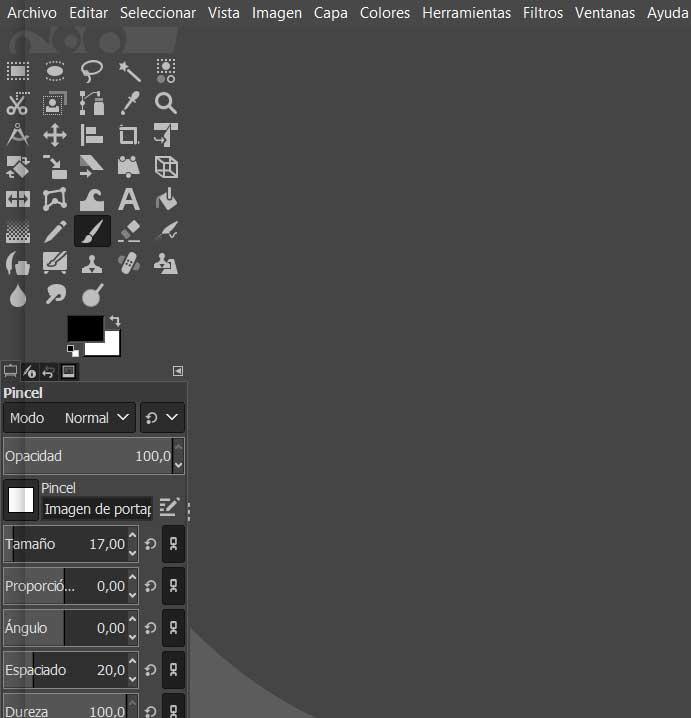This screenshot has height=718, width=691.
Task: Select the Gradient tool
Action: point(18,232)
